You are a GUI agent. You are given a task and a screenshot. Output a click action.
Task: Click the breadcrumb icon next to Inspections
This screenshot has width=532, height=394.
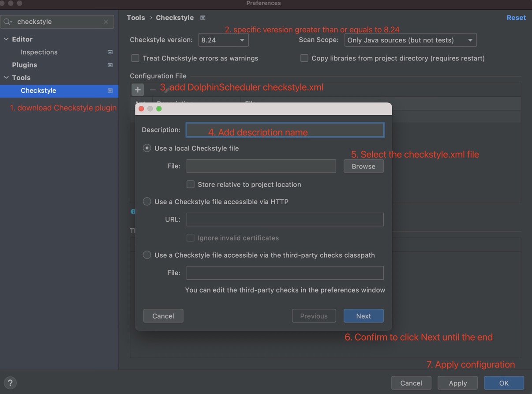click(110, 52)
